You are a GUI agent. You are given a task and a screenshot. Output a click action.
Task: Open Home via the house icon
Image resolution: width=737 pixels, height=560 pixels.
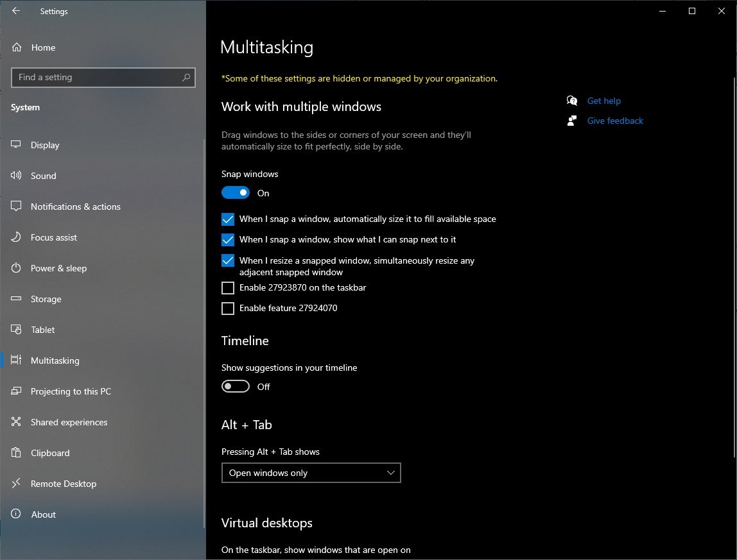(17, 47)
